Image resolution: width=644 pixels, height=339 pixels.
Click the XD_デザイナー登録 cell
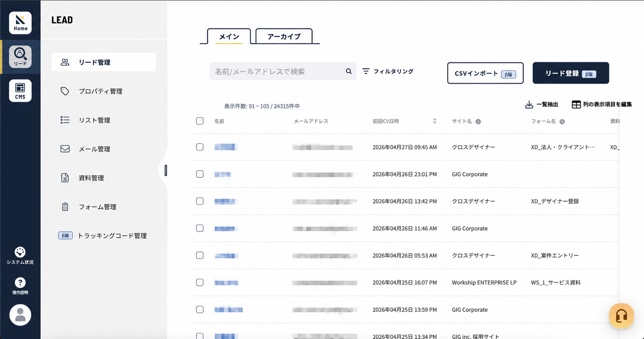(x=555, y=201)
